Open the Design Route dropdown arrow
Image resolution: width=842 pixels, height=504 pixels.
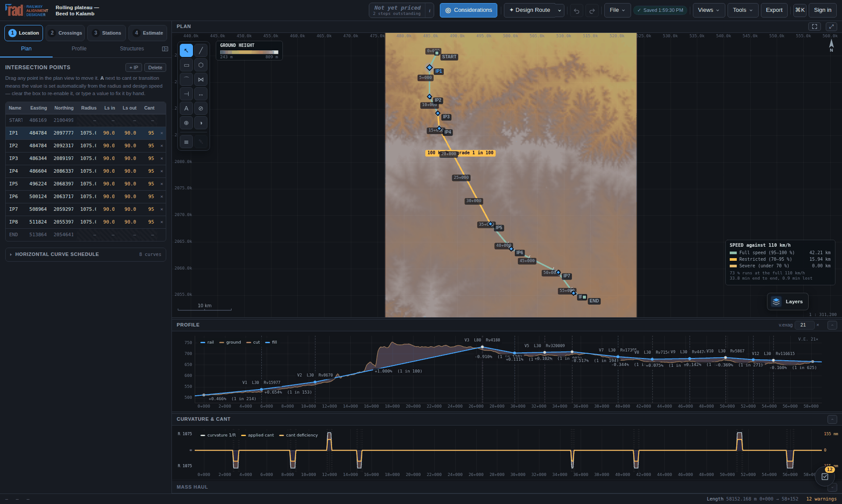point(560,11)
